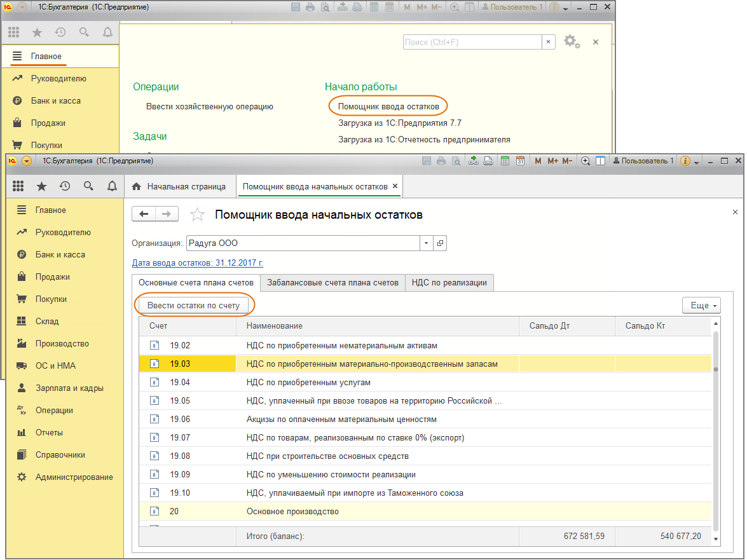Click Загрузка из 1С:Отчетность предпринимателя link
The width and height of the screenshot is (747, 560).
tap(424, 140)
